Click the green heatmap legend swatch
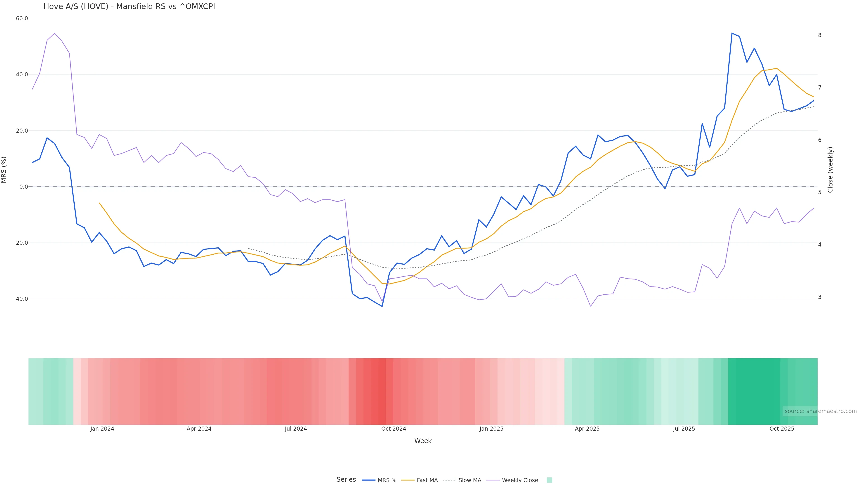This screenshot has width=868, height=488. tap(549, 480)
